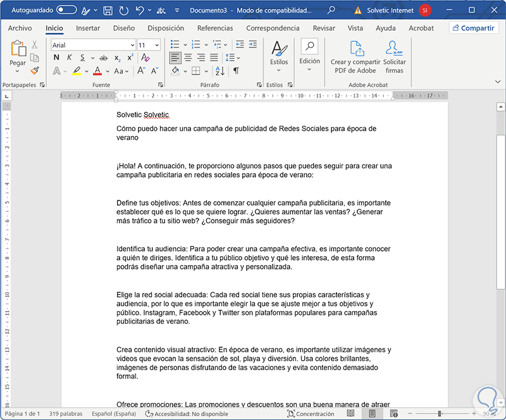Click the Sort A-Z icon
Viewport: 506px width, 420px height.
click(219, 71)
